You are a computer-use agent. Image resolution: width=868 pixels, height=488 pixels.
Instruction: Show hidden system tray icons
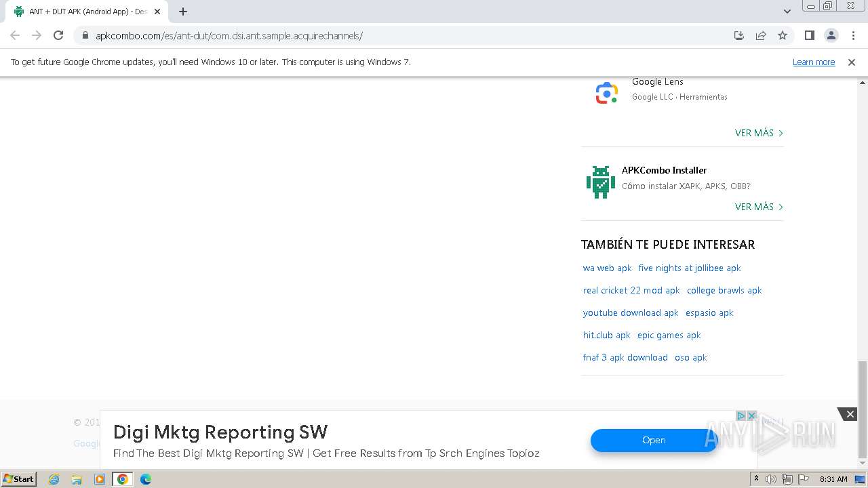tap(757, 479)
